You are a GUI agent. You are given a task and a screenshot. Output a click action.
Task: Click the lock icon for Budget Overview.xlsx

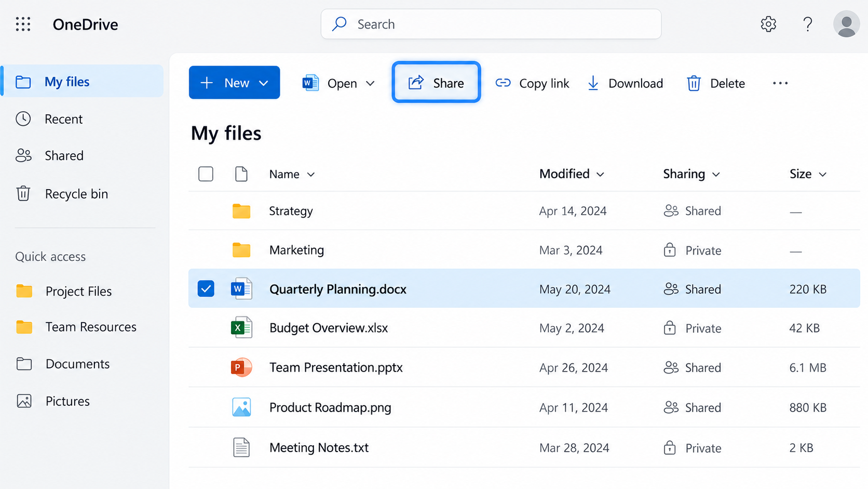point(670,328)
